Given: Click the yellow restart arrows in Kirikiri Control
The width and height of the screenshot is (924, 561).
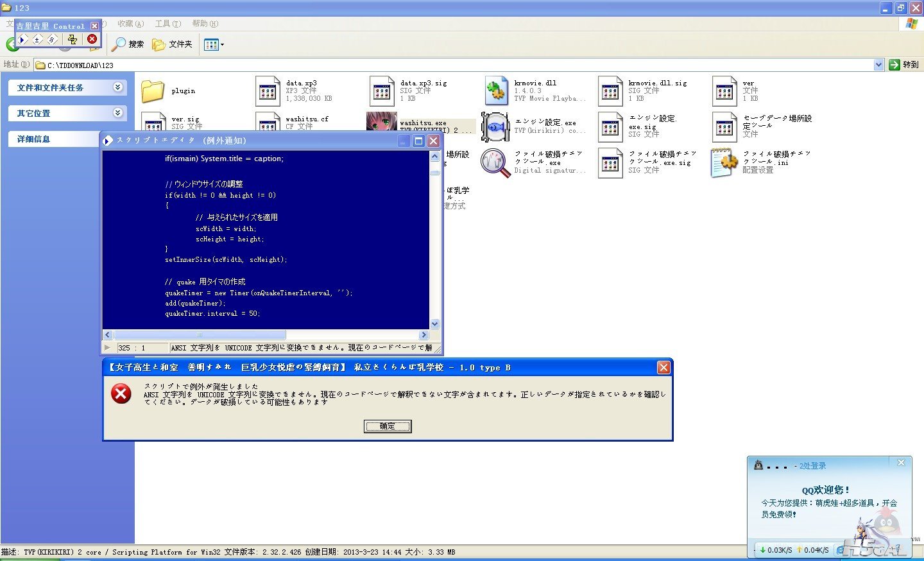Looking at the screenshot, I should [72, 40].
